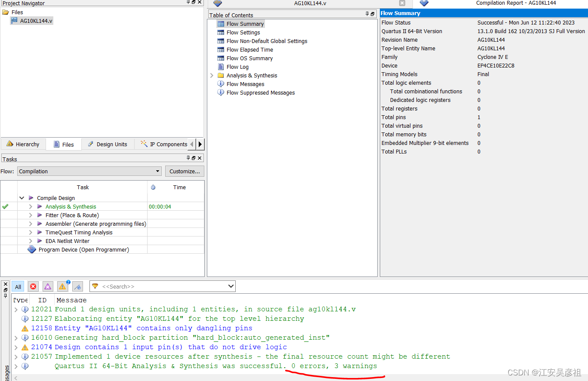Expand the EDA Netlist Writer task
Viewport: 588px width, 381px height.
31,241
